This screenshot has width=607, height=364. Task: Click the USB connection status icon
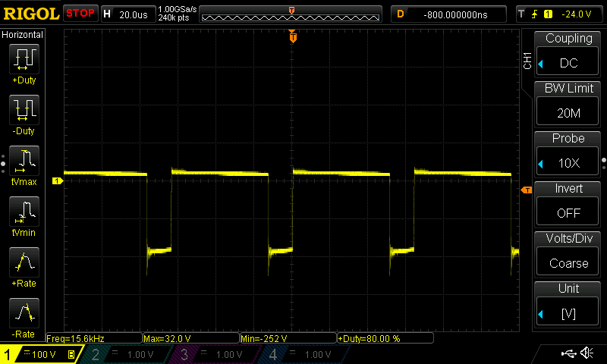568,353
